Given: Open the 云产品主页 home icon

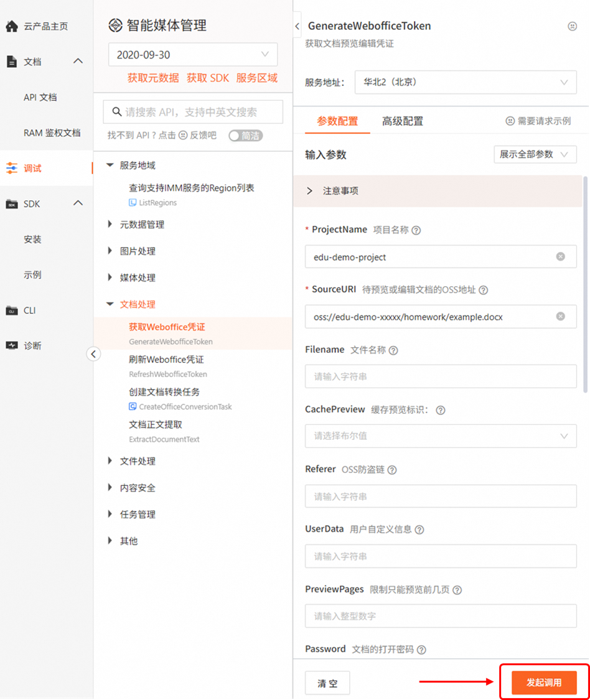Looking at the screenshot, I should [x=12, y=26].
